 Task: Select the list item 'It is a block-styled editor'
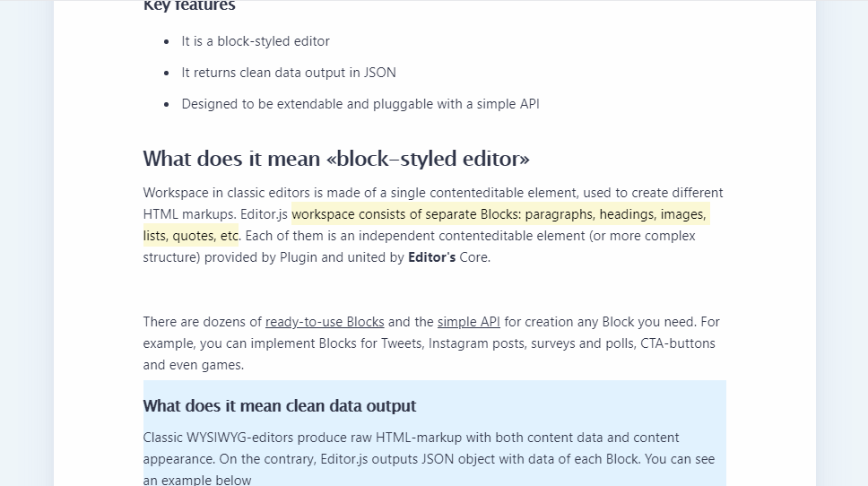[x=256, y=41]
